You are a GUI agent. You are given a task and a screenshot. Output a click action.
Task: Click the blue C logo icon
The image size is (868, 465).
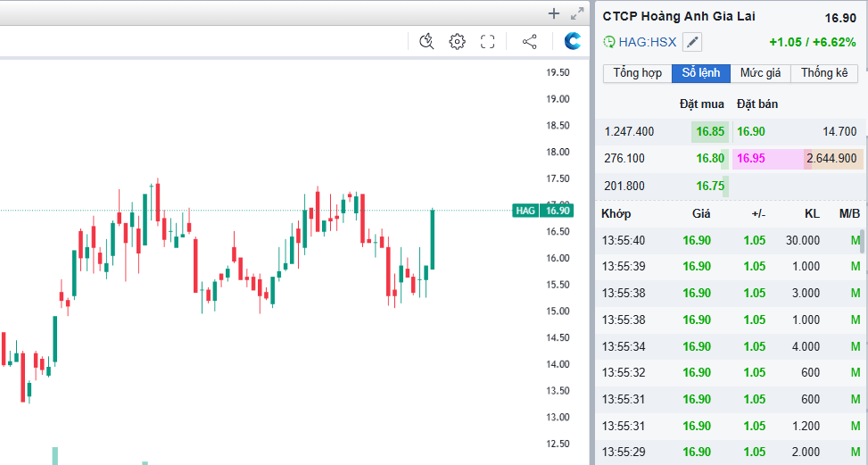pyautogui.click(x=573, y=41)
